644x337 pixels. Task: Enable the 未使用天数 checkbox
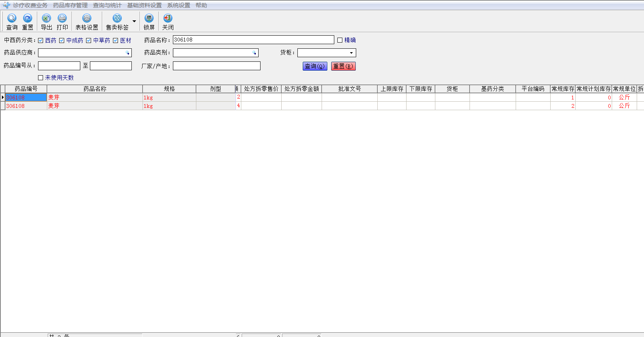[41, 78]
